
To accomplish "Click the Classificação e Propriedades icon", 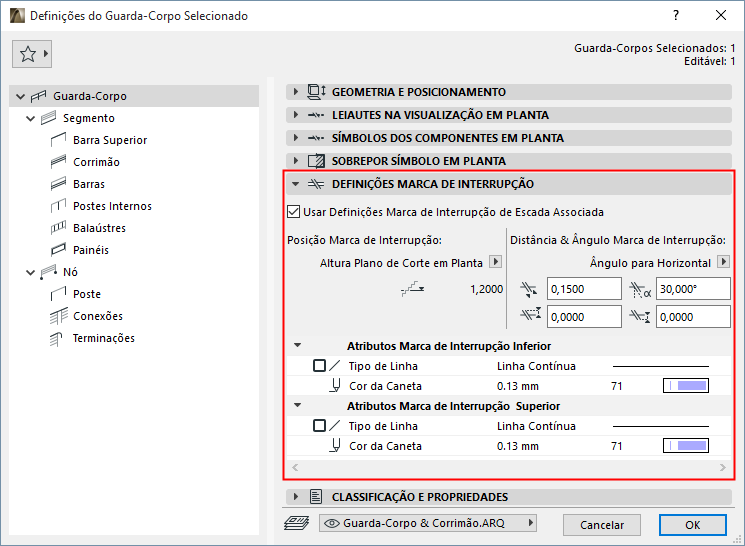I will (316, 497).
